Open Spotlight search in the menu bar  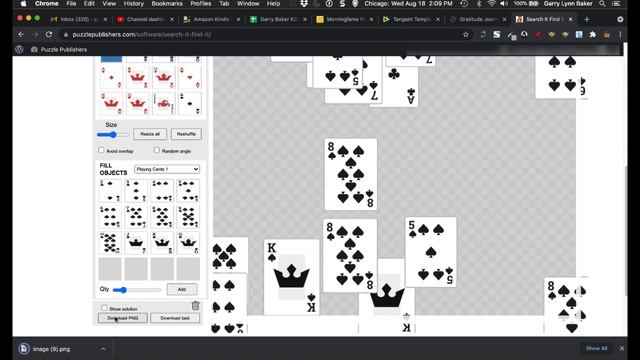pyautogui.click(x=602, y=4)
